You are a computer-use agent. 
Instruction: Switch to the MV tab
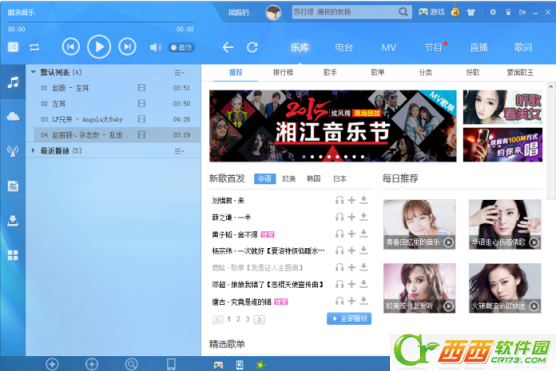point(389,48)
